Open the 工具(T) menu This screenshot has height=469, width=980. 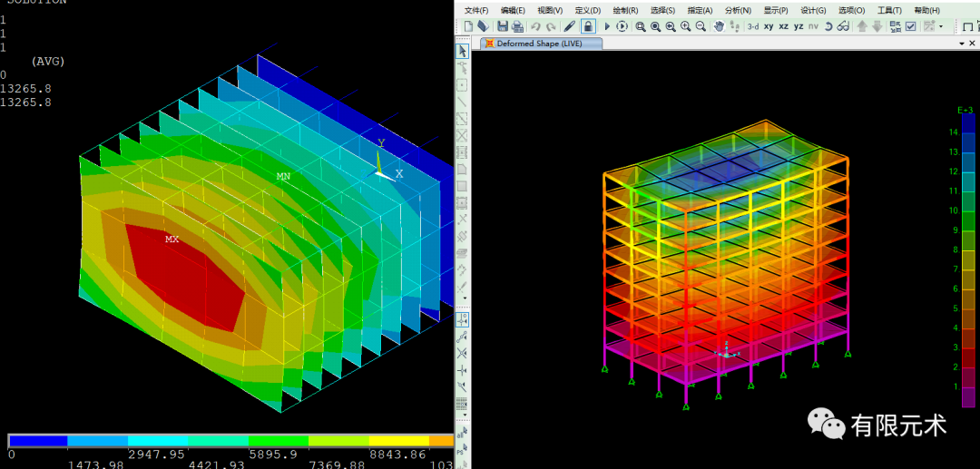pyautogui.click(x=889, y=10)
